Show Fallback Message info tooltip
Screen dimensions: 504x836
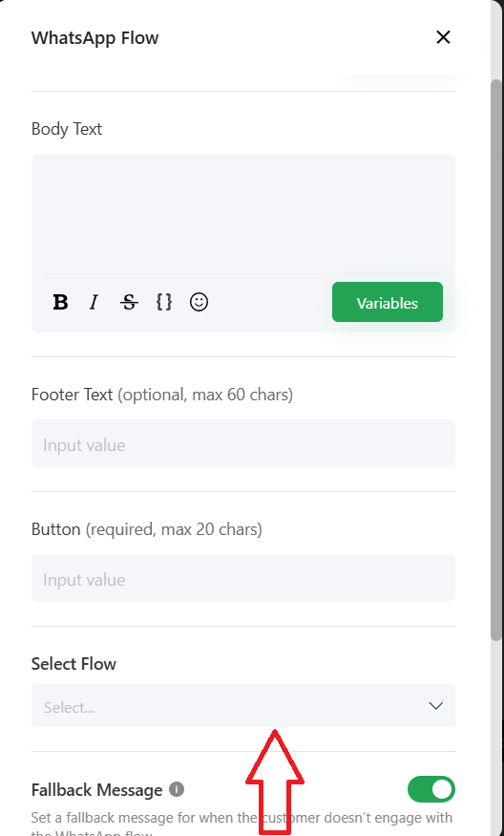point(177,789)
